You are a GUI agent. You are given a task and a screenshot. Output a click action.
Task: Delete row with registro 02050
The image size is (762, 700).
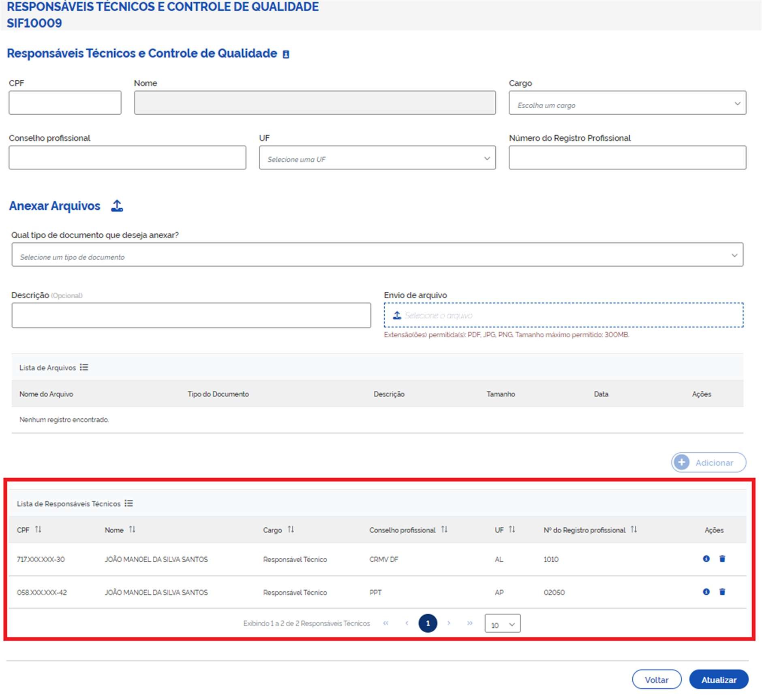[x=722, y=592]
